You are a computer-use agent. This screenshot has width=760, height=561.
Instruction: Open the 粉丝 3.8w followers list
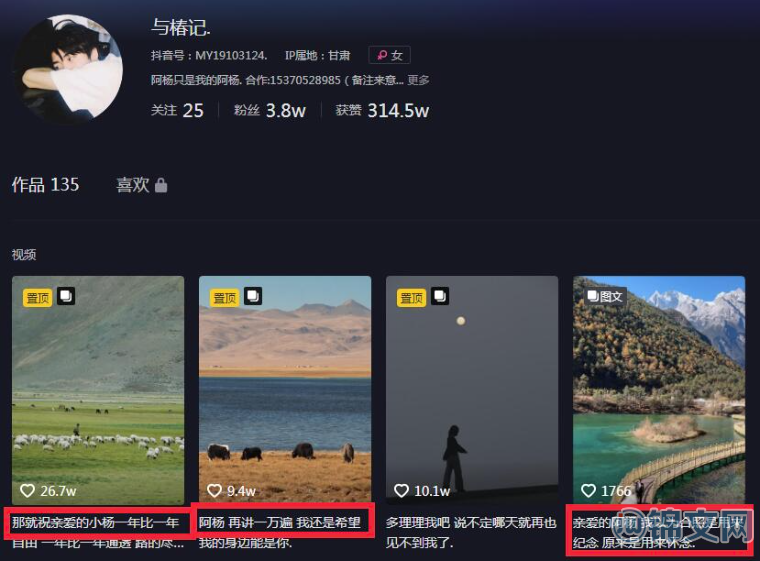coord(269,111)
